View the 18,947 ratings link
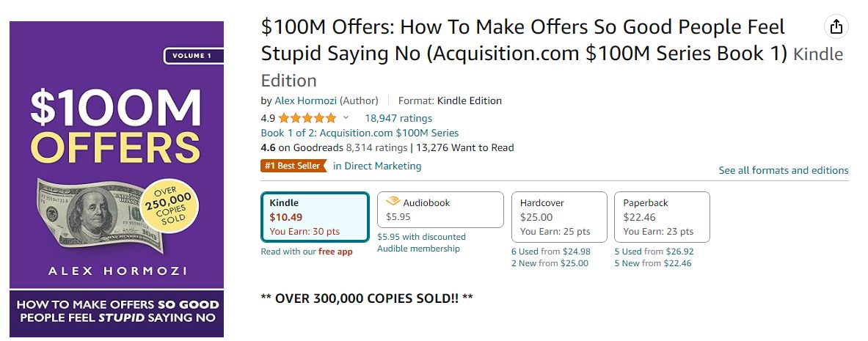The height and width of the screenshot is (341, 868). point(398,118)
